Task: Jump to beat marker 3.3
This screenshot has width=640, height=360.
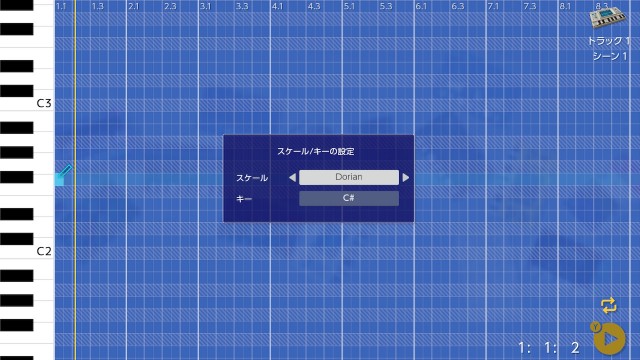Action: (x=242, y=6)
